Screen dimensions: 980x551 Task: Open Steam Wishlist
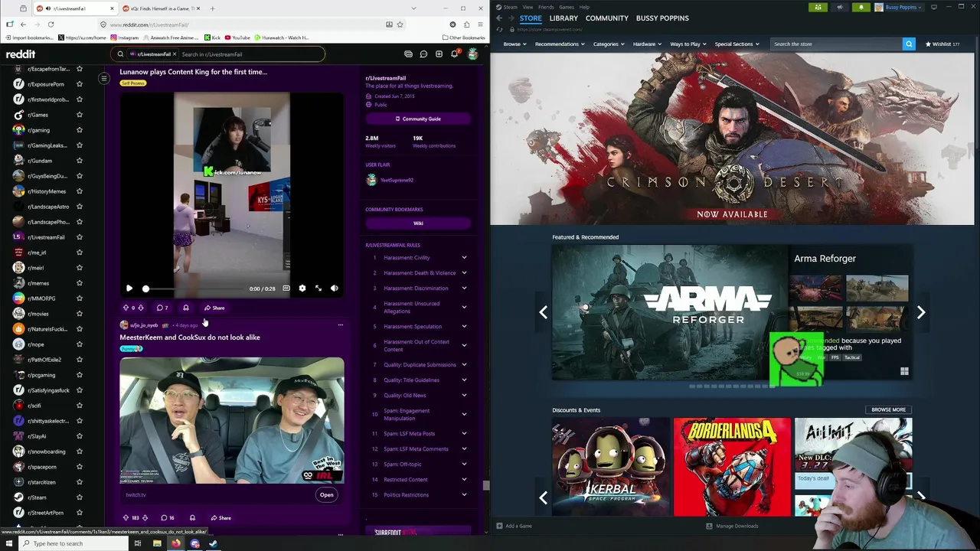click(x=942, y=44)
